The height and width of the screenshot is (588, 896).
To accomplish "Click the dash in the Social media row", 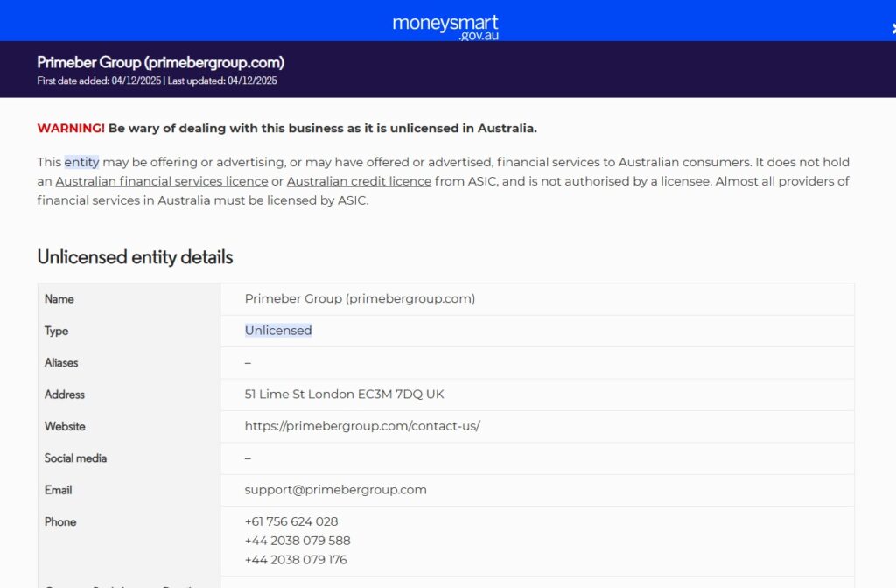I will tap(248, 458).
